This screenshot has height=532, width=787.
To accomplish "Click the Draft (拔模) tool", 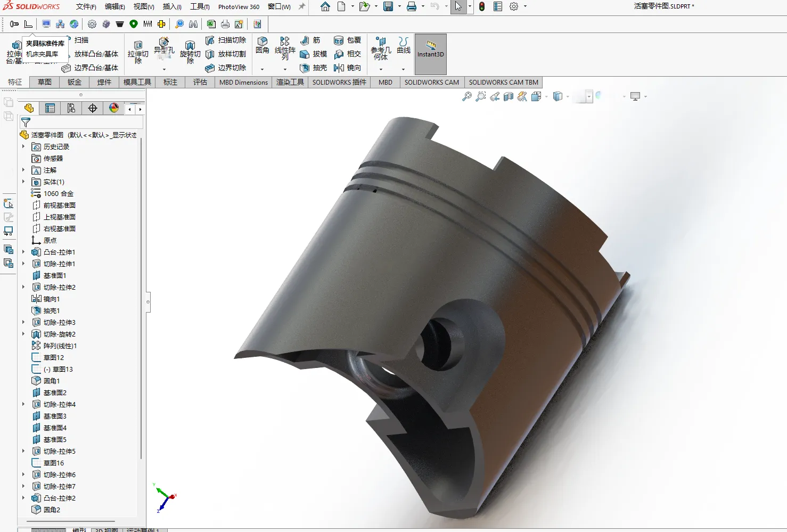I will pyautogui.click(x=313, y=54).
